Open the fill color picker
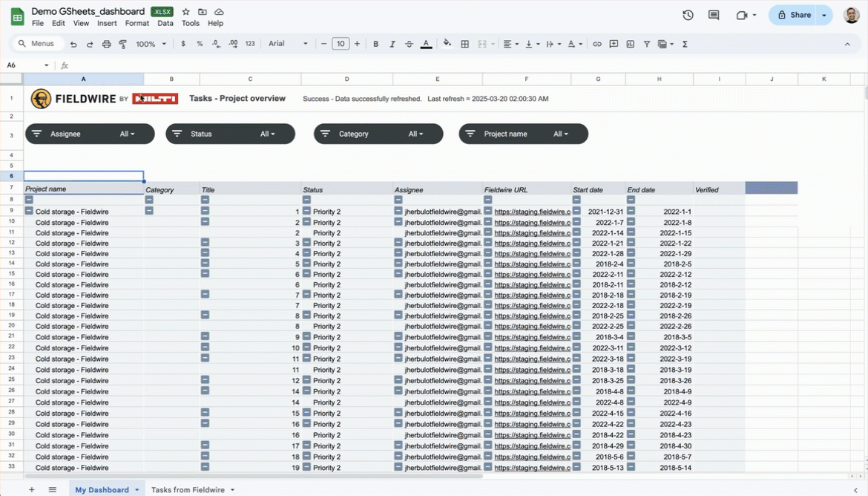Image resolution: width=868 pixels, height=496 pixels. [447, 45]
